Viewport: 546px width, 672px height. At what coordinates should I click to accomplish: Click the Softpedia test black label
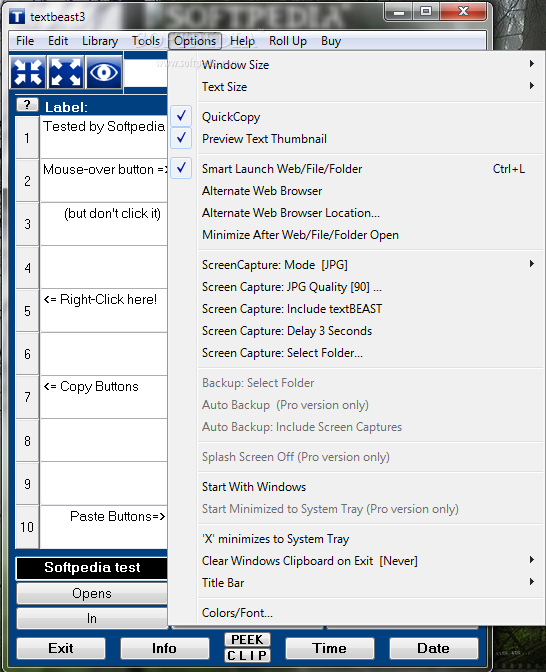92,567
